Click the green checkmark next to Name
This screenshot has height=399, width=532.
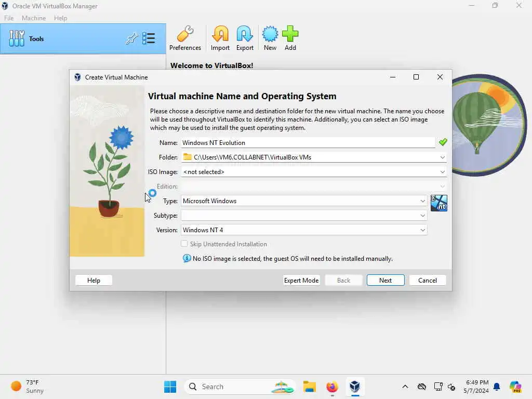click(443, 142)
